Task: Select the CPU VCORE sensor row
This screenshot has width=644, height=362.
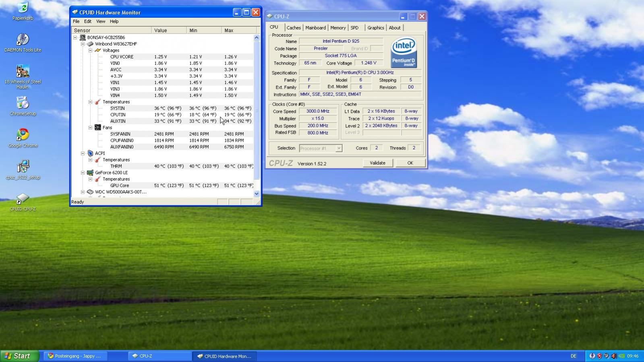Action: [x=163, y=57]
